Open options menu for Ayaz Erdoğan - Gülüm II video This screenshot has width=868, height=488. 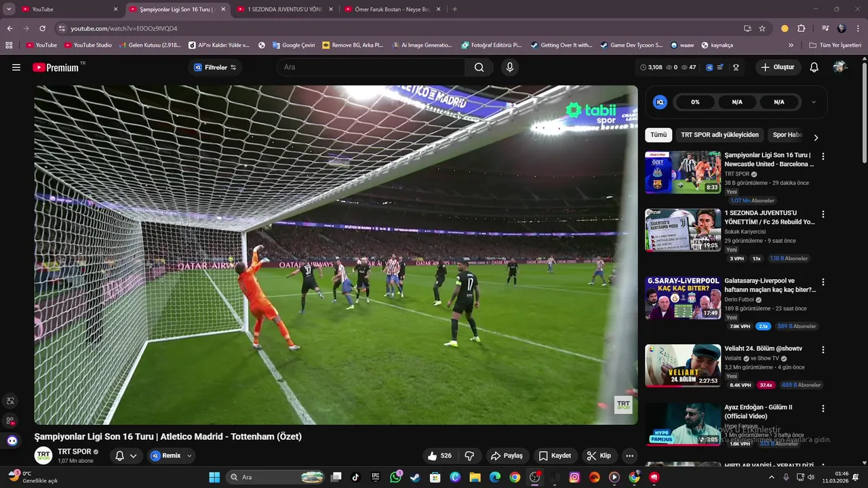823,409
